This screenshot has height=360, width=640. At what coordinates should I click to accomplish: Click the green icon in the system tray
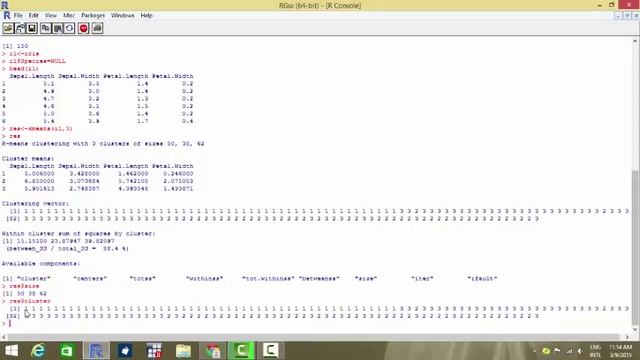coord(546,351)
